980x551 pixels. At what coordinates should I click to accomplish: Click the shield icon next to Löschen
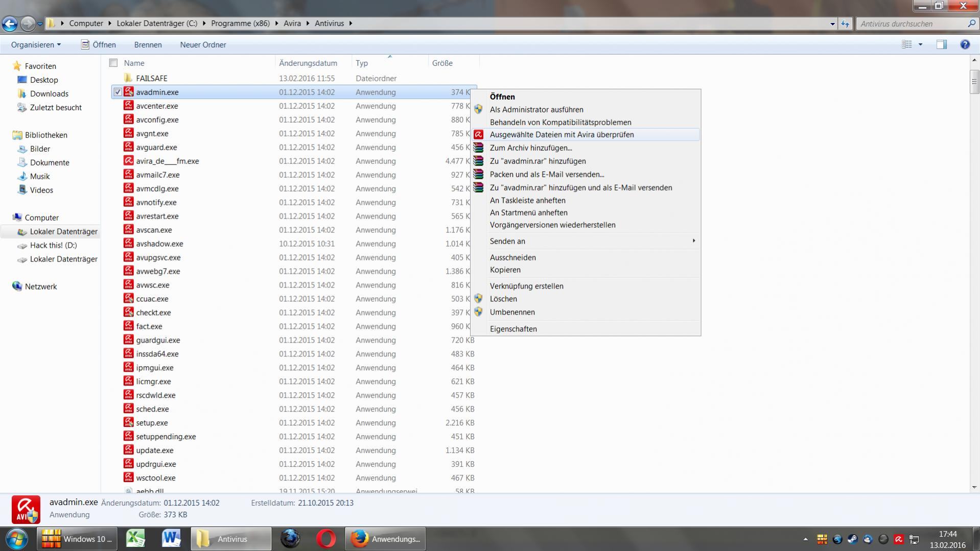tap(478, 299)
